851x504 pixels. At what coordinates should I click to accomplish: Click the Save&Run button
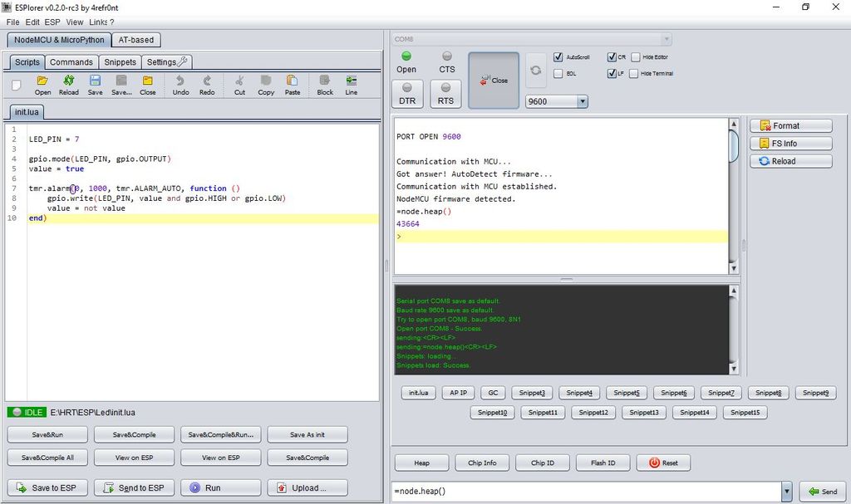click(x=47, y=434)
